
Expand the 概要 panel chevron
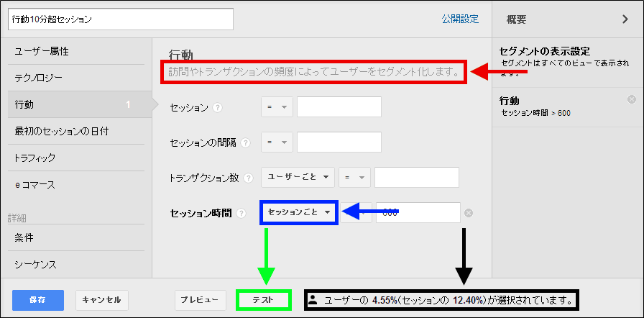625,19
